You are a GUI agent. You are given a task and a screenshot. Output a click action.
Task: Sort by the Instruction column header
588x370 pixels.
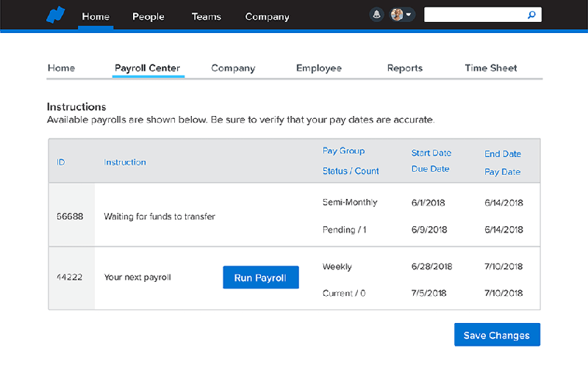(x=125, y=162)
